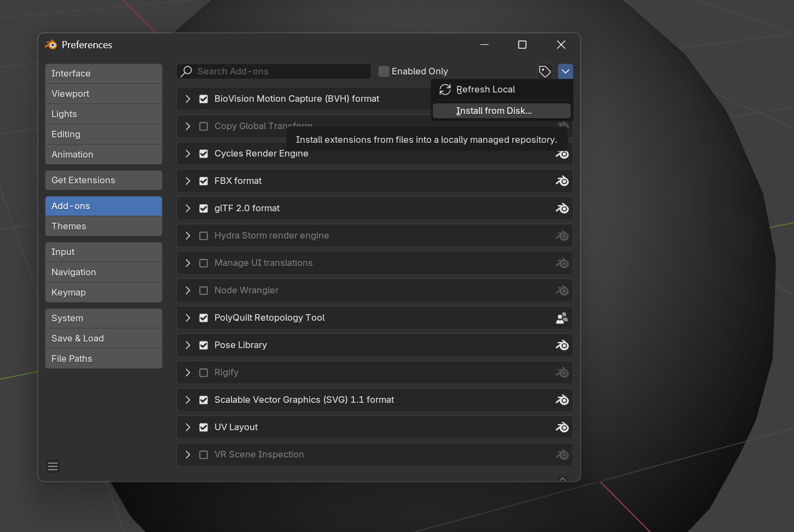Expand the Cycles Render Engine details

point(188,153)
